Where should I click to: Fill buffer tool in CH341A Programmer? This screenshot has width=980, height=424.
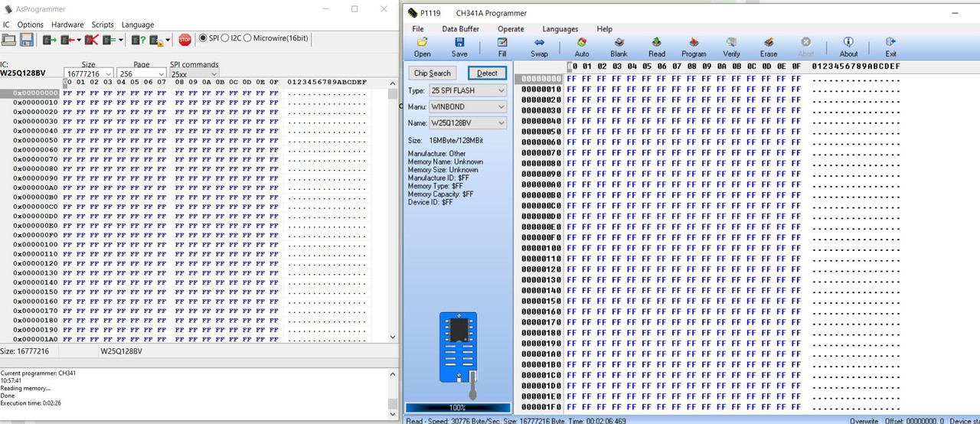click(x=502, y=47)
